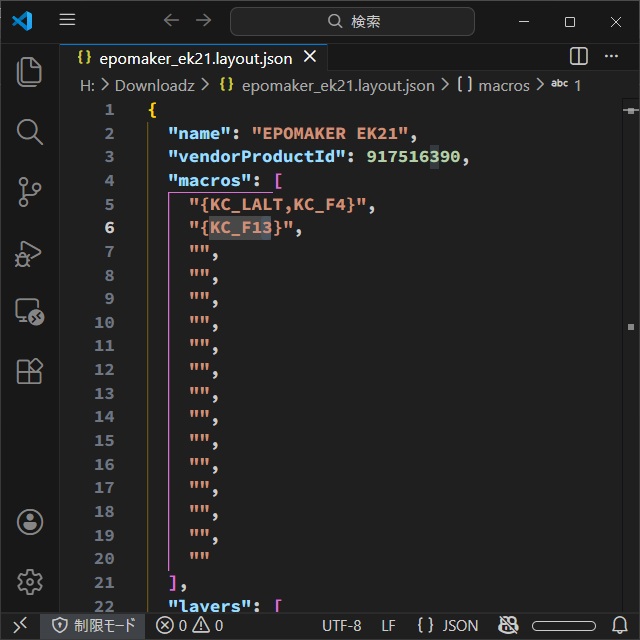Viewport: 640px width, 640px height.
Task: Open the Explorer view in activity bar
Action: (x=30, y=71)
